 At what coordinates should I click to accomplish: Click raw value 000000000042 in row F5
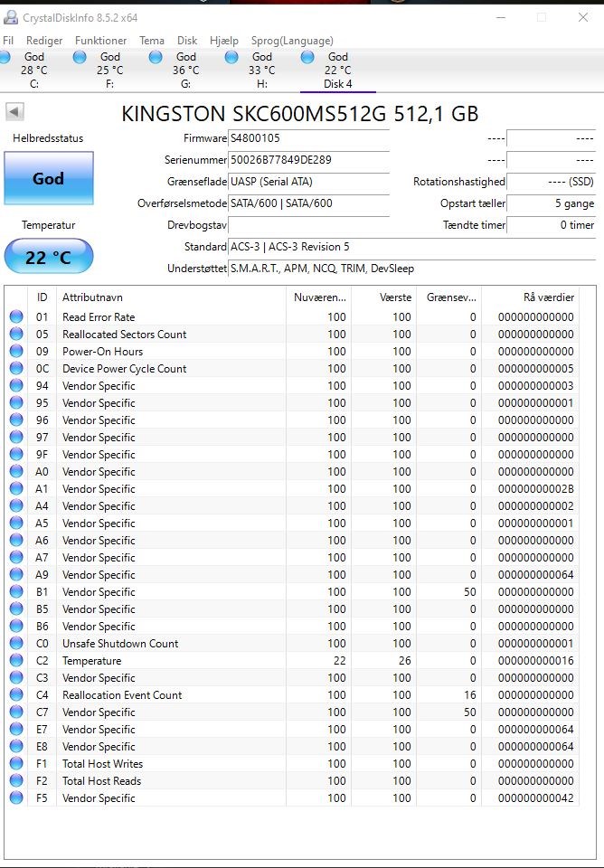(x=535, y=797)
